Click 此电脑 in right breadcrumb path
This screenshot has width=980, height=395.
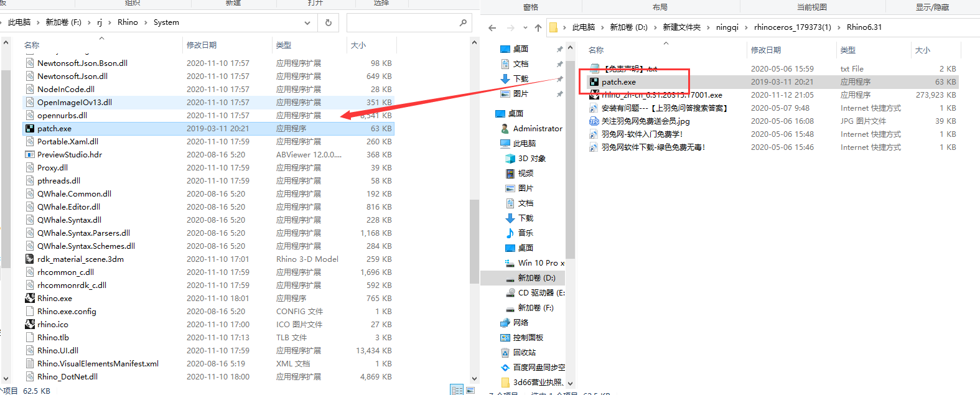(x=583, y=27)
